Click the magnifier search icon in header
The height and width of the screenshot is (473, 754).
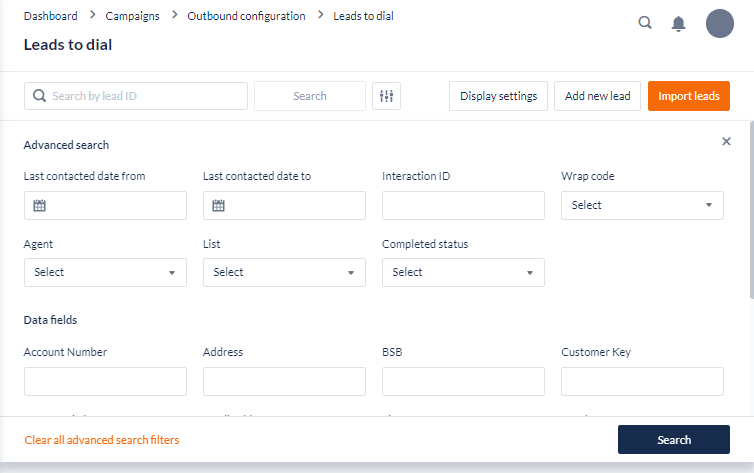pos(645,23)
